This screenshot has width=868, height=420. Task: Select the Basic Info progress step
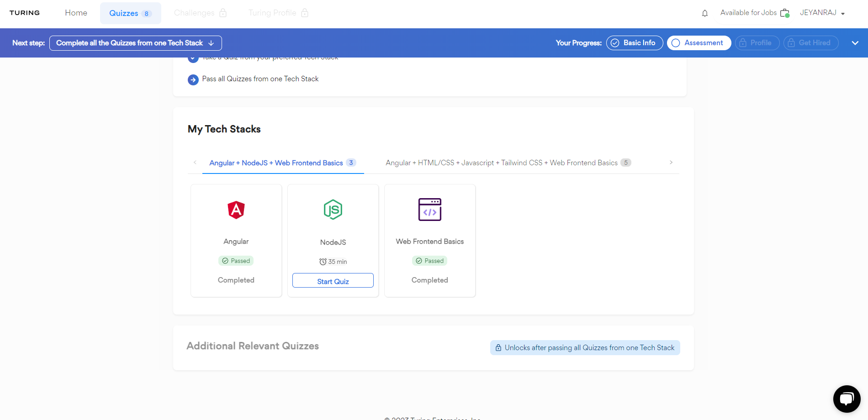[634, 43]
